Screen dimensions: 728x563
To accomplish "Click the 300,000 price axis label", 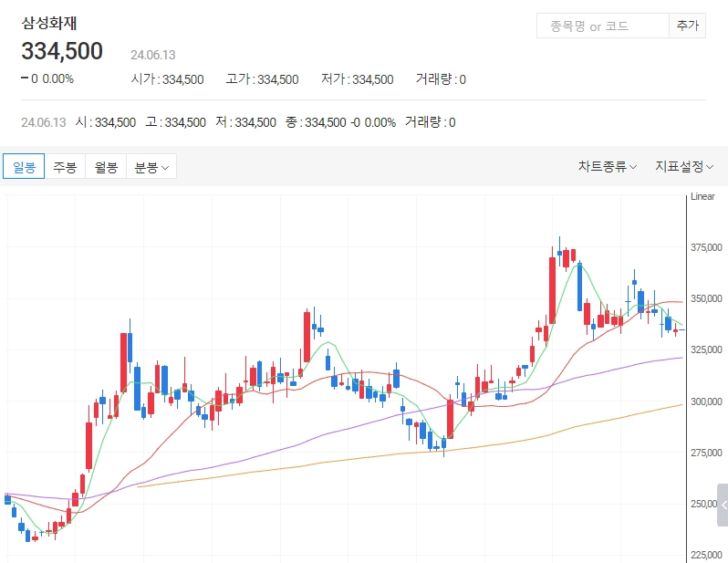I will point(706,401).
